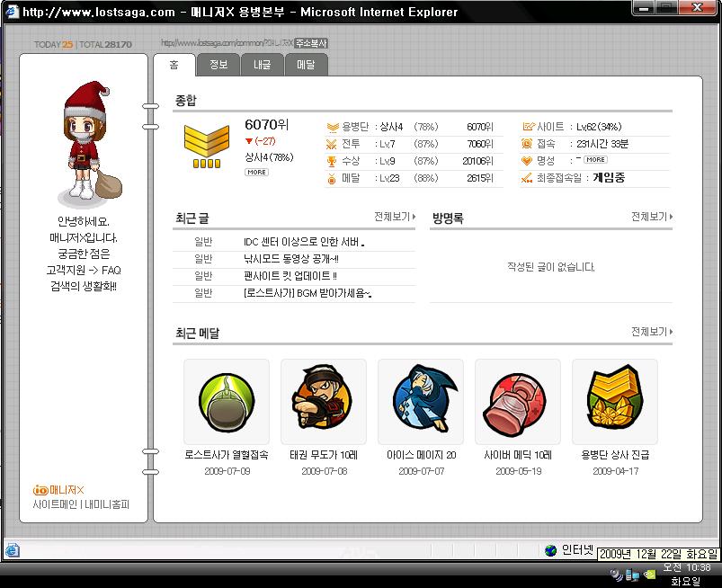Click the TODAY 25 visitor counter

click(x=53, y=45)
